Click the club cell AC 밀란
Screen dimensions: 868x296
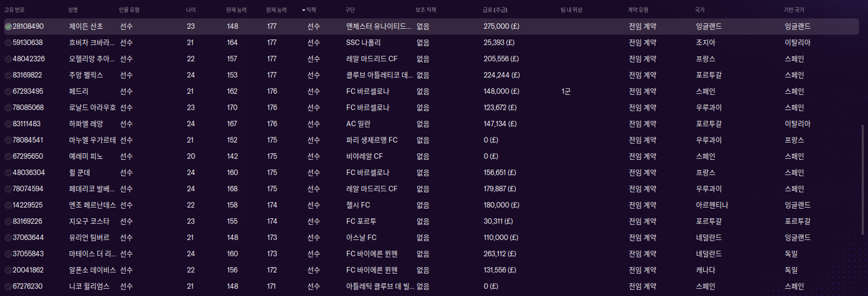click(x=359, y=124)
